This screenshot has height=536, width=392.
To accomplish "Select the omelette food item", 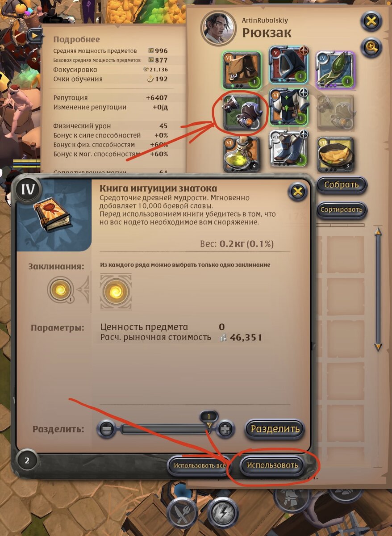I will (x=336, y=154).
